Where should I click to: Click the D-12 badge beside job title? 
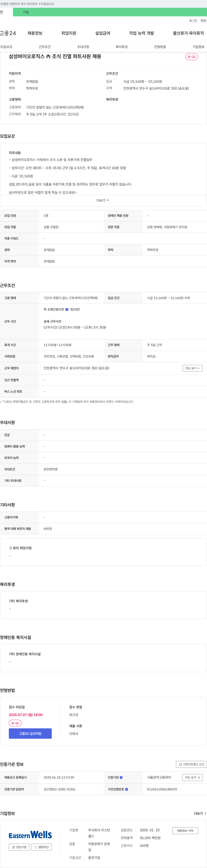(192, 57)
